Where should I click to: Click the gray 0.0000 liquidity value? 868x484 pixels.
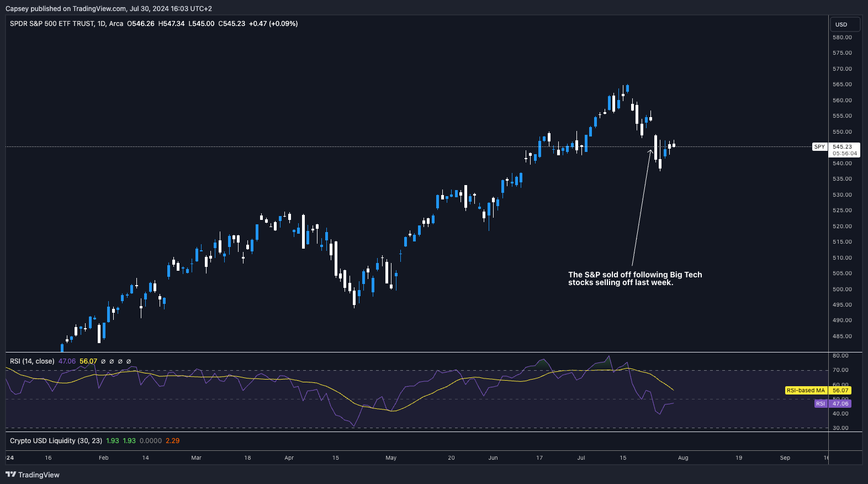tap(151, 441)
